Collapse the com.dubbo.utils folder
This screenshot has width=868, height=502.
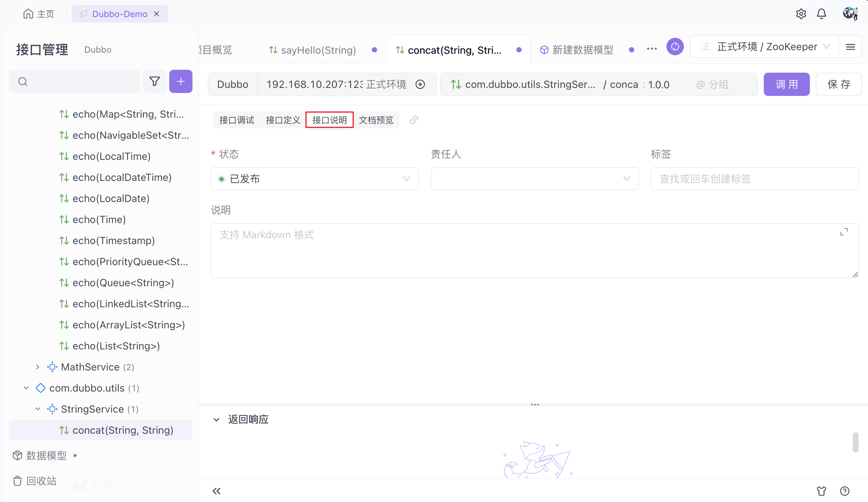coord(26,388)
